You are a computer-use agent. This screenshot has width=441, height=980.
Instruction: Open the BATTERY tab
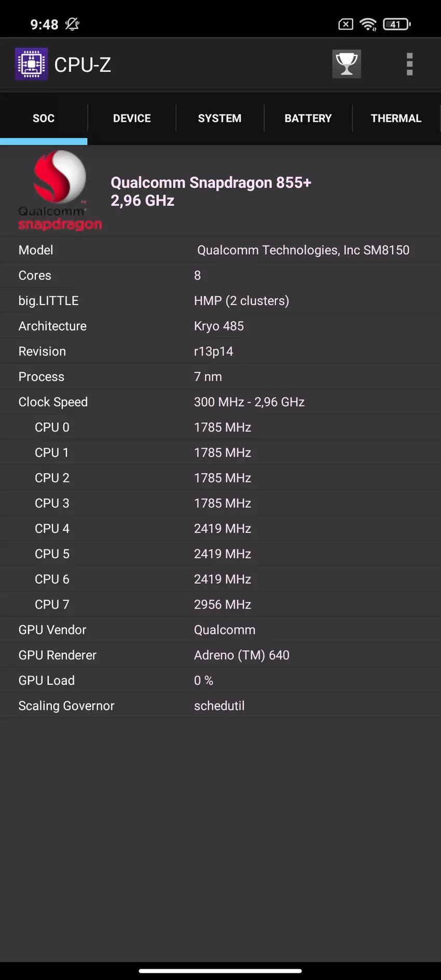pyautogui.click(x=308, y=118)
